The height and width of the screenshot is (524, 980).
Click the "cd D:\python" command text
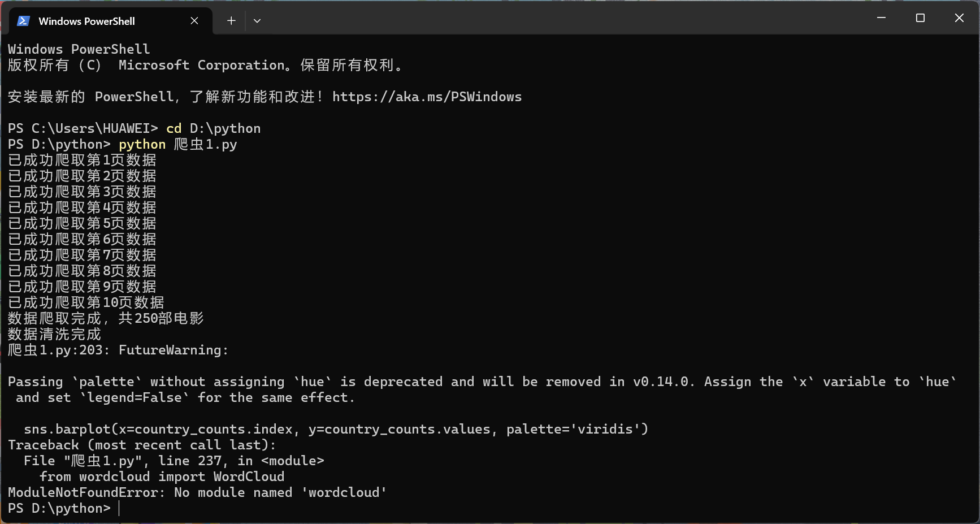pos(213,129)
